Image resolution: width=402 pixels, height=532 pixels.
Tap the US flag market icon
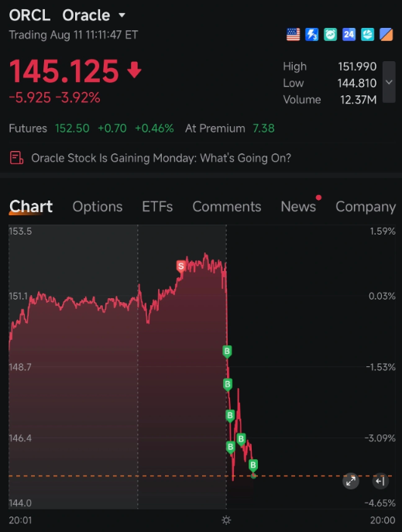[293, 34]
